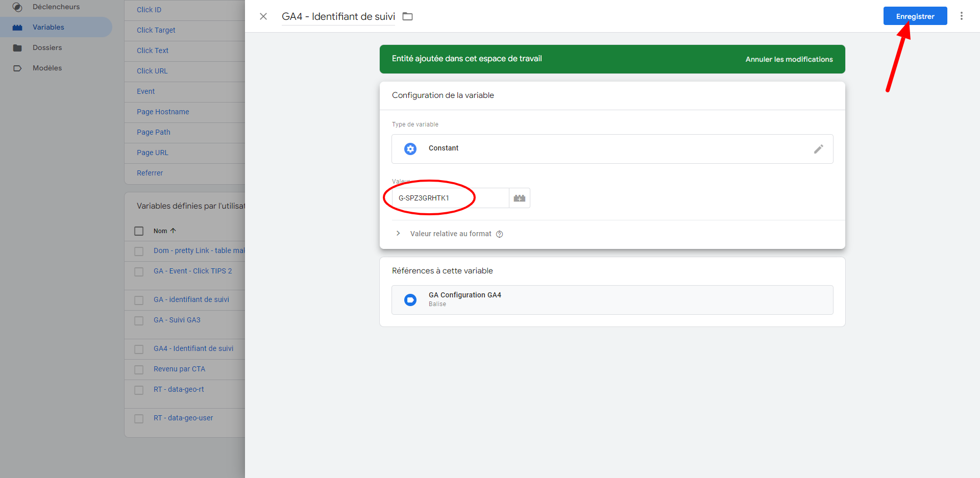The image size is (980, 478).
Task: Check the GA4 - Identifiant de suivi checkbox
Action: pyautogui.click(x=139, y=349)
